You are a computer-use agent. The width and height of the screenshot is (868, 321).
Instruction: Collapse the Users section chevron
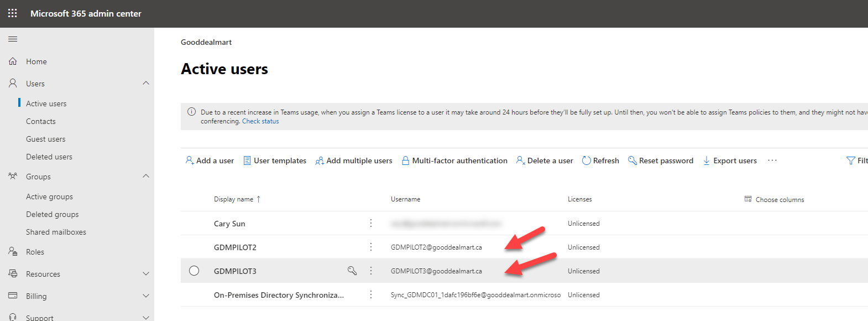(x=146, y=84)
